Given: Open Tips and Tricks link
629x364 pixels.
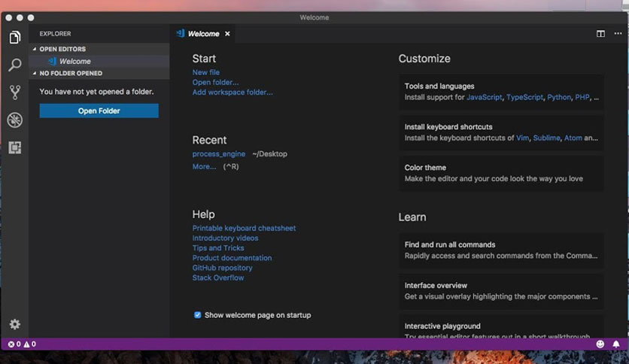Looking at the screenshot, I should (218, 248).
